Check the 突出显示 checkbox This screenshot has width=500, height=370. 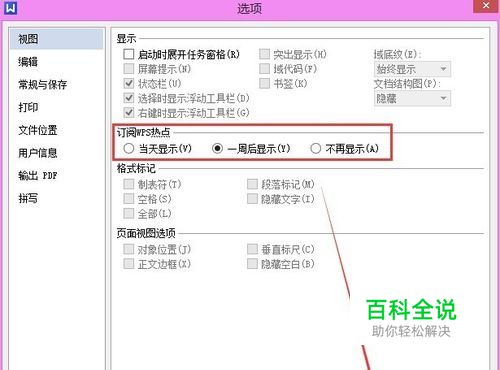(264, 54)
